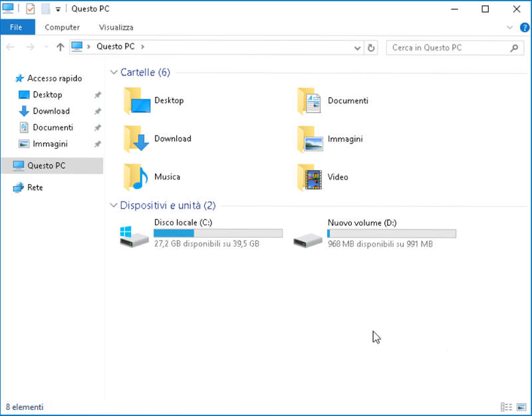Click the pin icon next to Immagini
532x416 pixels.
(x=98, y=144)
